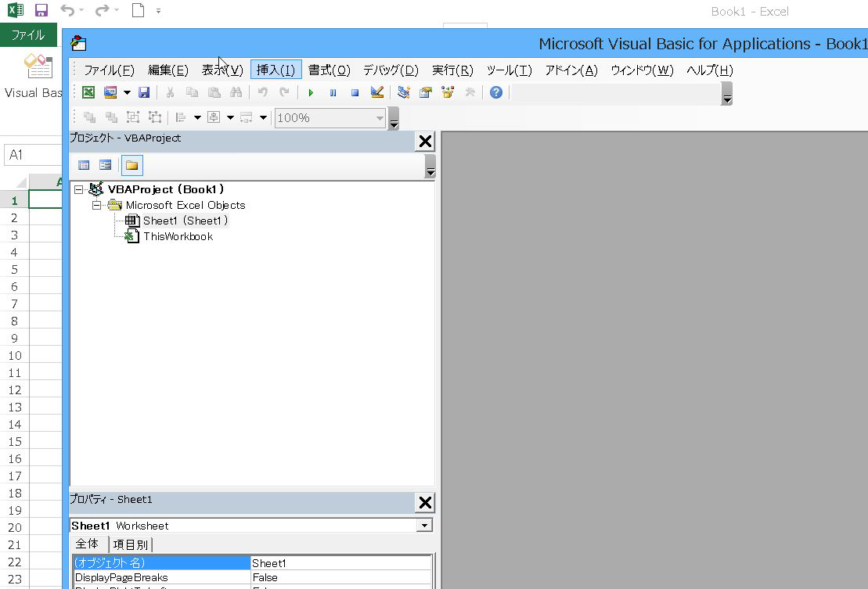Click Send to Back icon

click(x=111, y=117)
